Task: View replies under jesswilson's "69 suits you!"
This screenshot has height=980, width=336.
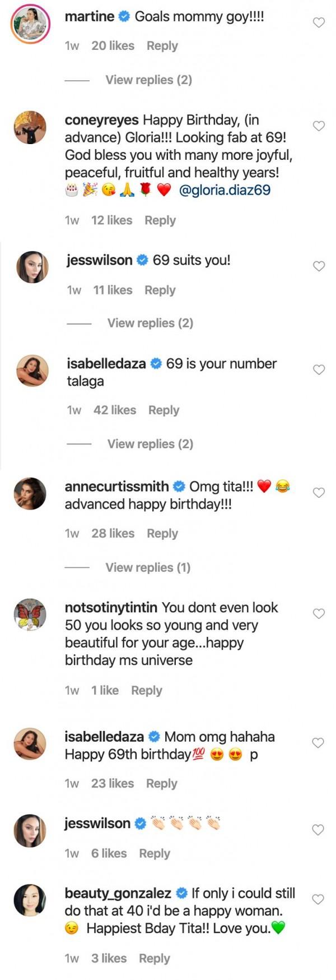Action: coord(150,323)
